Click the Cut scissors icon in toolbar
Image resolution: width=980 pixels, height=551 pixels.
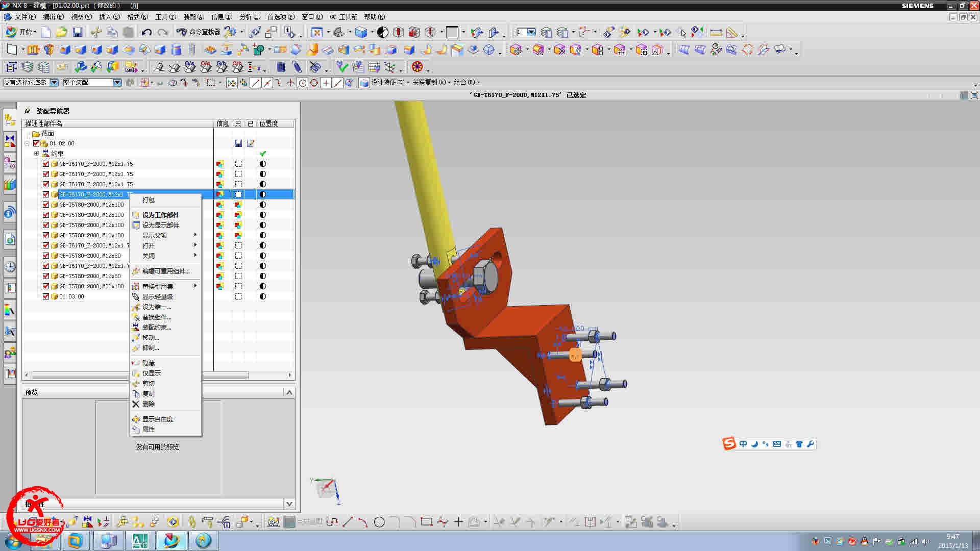[x=96, y=32]
